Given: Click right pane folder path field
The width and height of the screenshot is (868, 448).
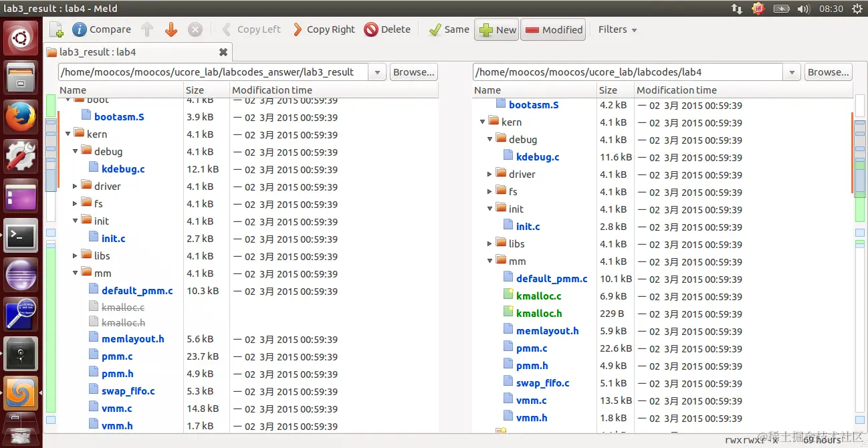Looking at the screenshot, I should [628, 72].
